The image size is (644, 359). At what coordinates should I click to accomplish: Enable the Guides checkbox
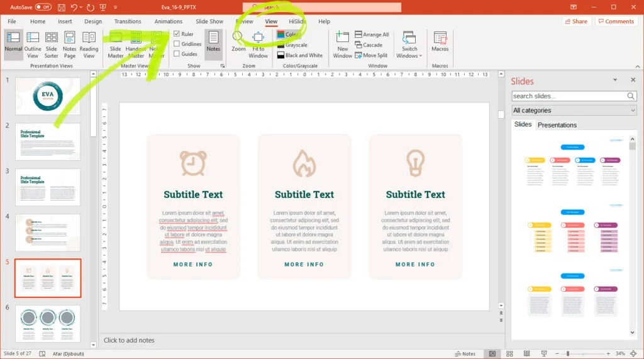(x=177, y=54)
